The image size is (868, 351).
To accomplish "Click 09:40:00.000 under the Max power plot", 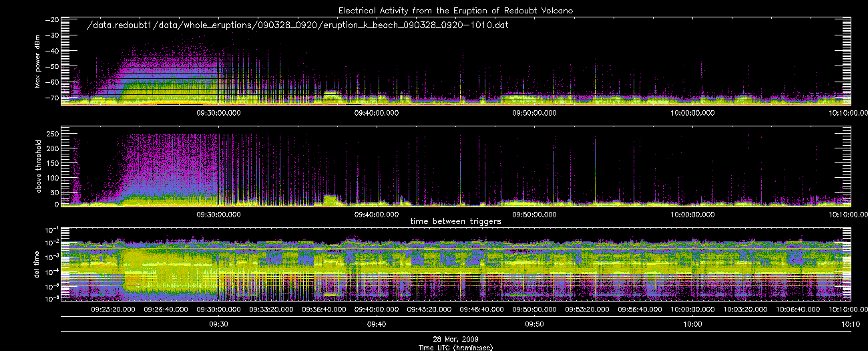I will coord(377,113).
